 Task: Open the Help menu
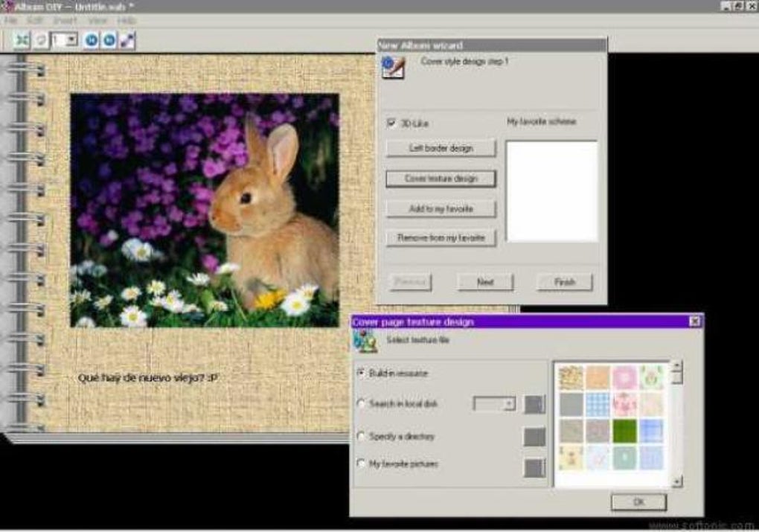[x=126, y=20]
